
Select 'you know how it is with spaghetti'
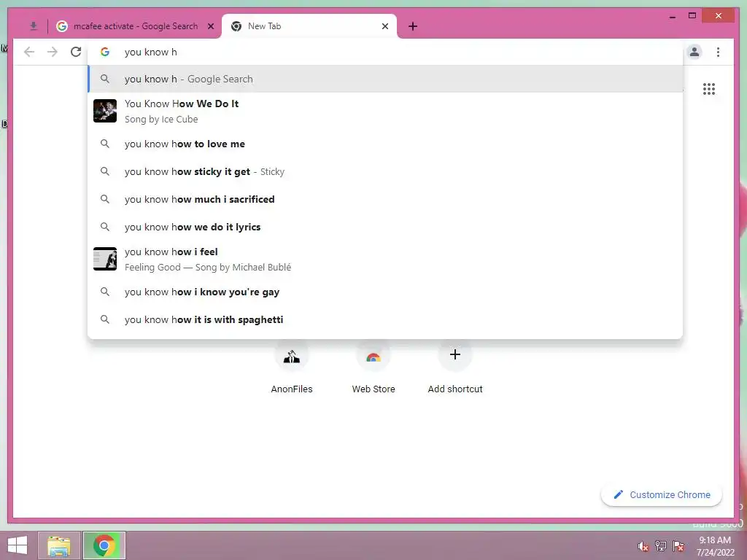pos(385,319)
